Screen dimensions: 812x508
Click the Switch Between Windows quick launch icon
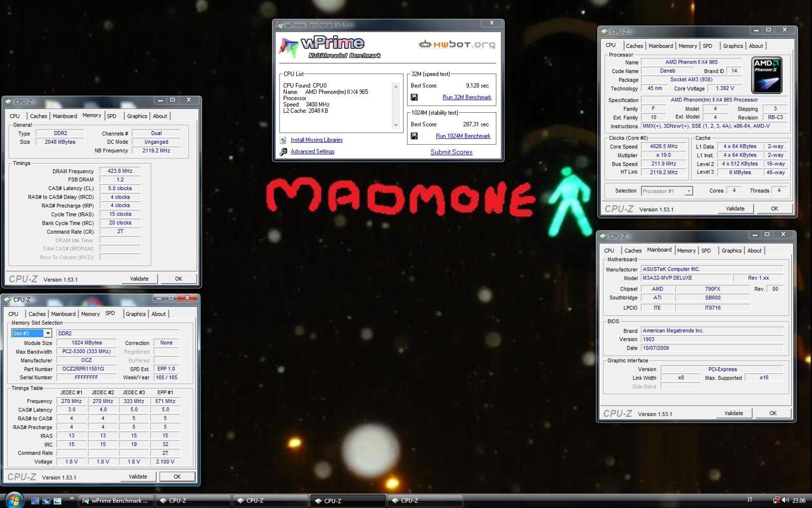tap(46, 501)
